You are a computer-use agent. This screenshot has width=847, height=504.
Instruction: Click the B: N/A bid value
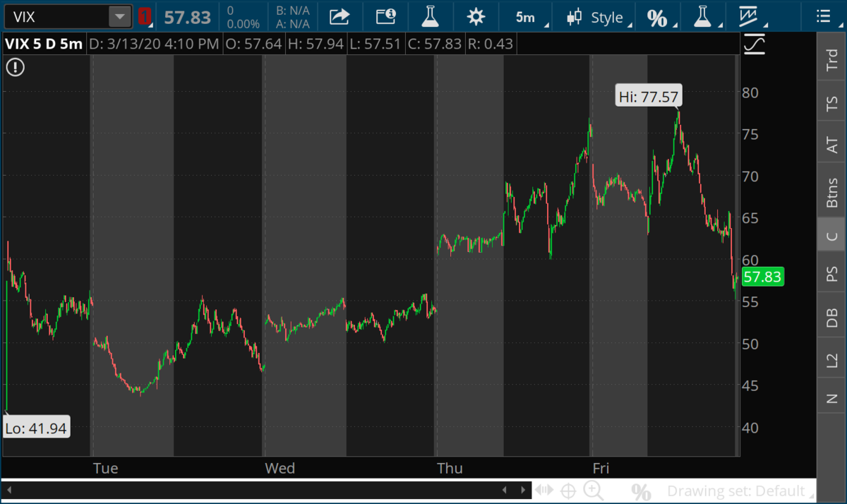pyautogui.click(x=292, y=11)
